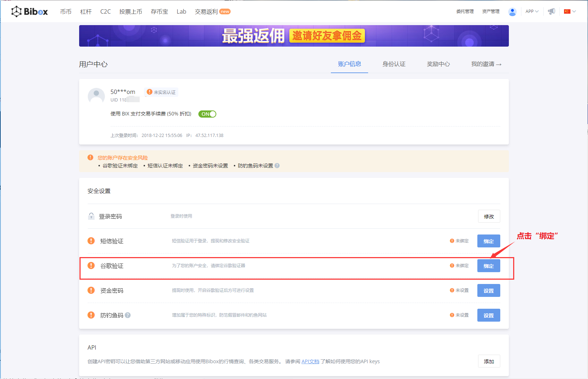Screen dimensions: 588x379
Task: Click the 未实名认证 warning badge
Action: pyautogui.click(x=161, y=92)
